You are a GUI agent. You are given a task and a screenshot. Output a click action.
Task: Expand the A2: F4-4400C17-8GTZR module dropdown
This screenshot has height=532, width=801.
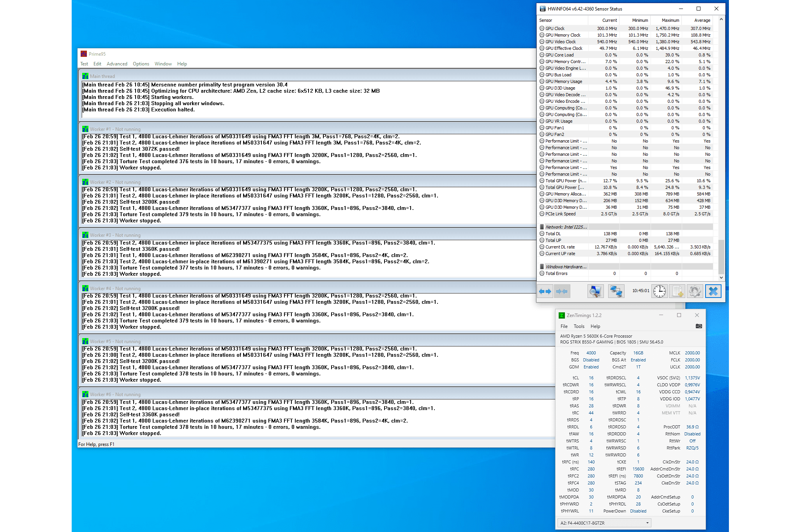pyautogui.click(x=647, y=523)
